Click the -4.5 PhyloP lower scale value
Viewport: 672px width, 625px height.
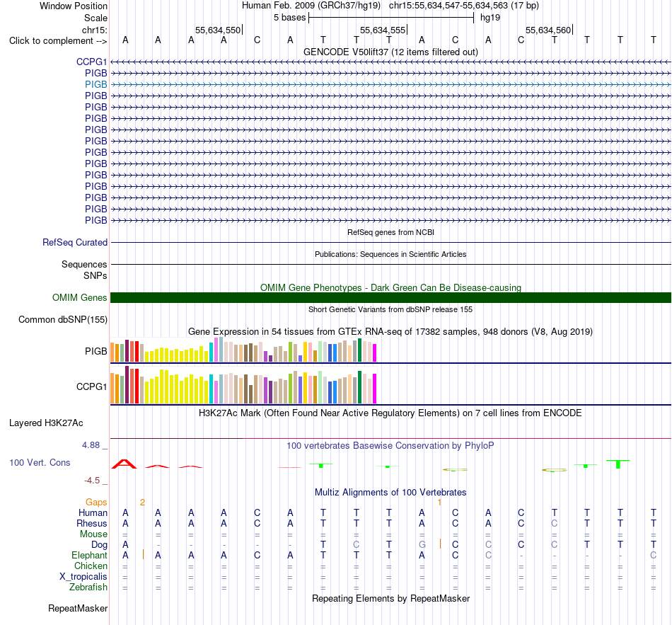pos(92,481)
